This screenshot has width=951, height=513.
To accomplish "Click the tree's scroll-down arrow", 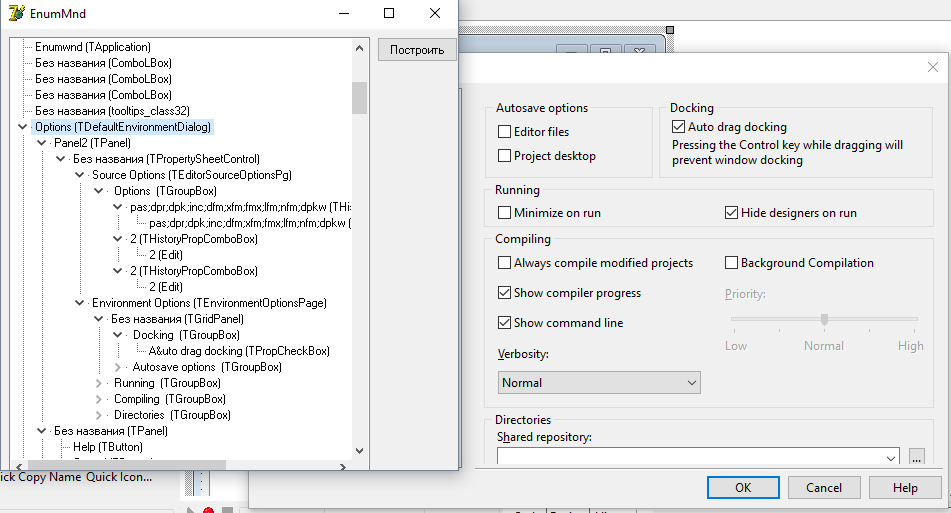I will 360,451.
